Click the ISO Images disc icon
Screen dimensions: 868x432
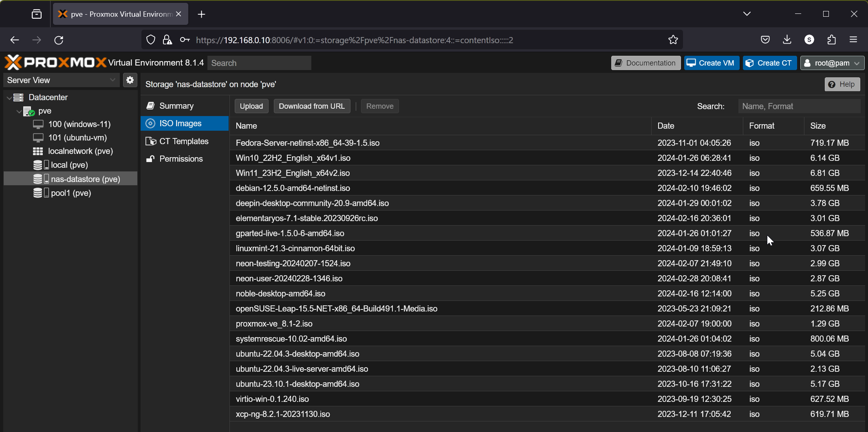[150, 123]
